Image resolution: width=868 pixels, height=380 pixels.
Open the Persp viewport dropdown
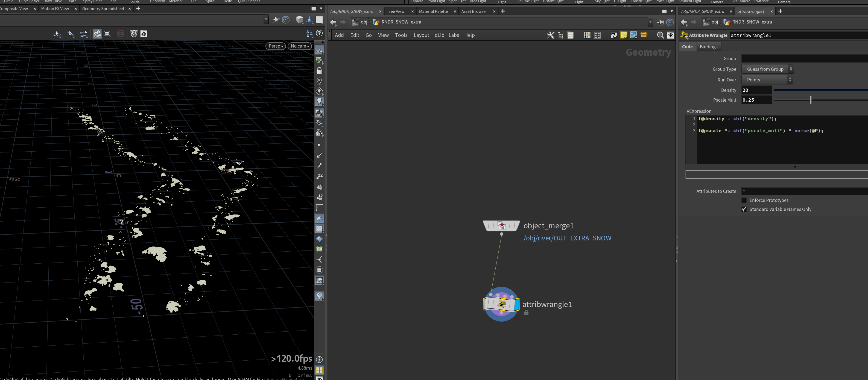click(276, 46)
